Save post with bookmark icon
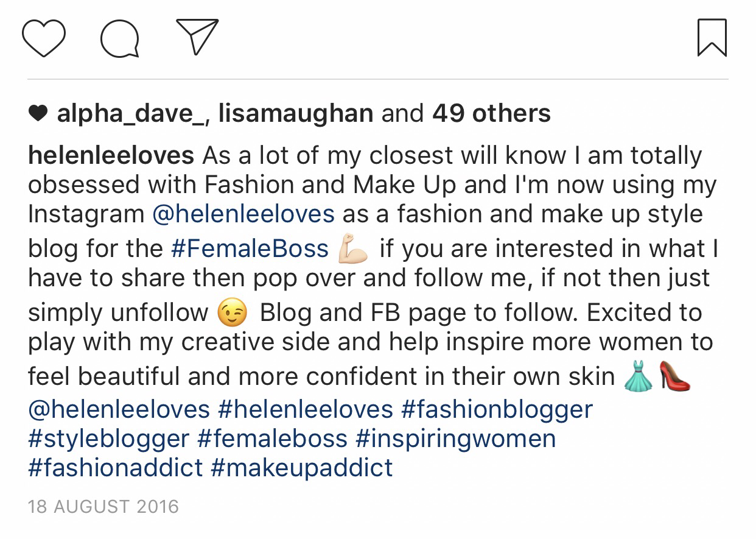 click(712, 38)
